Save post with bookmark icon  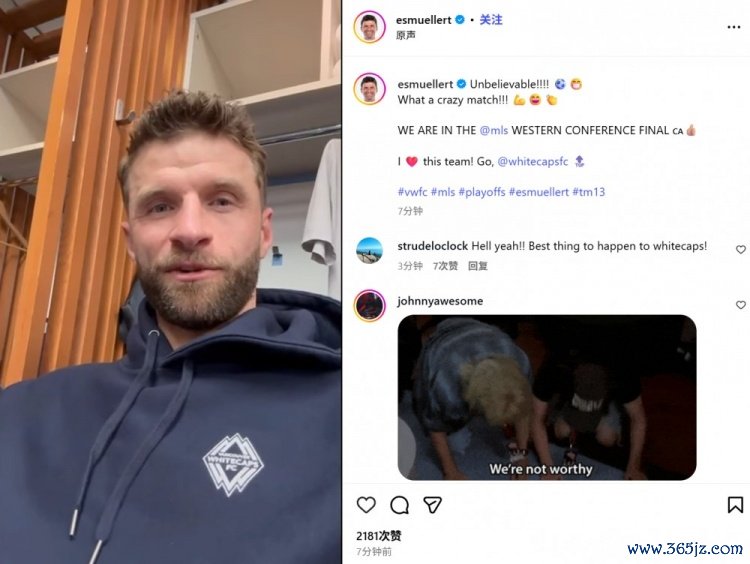(x=735, y=505)
